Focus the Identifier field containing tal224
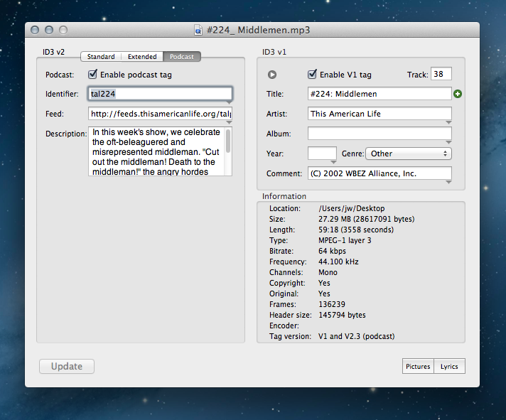 (160, 94)
